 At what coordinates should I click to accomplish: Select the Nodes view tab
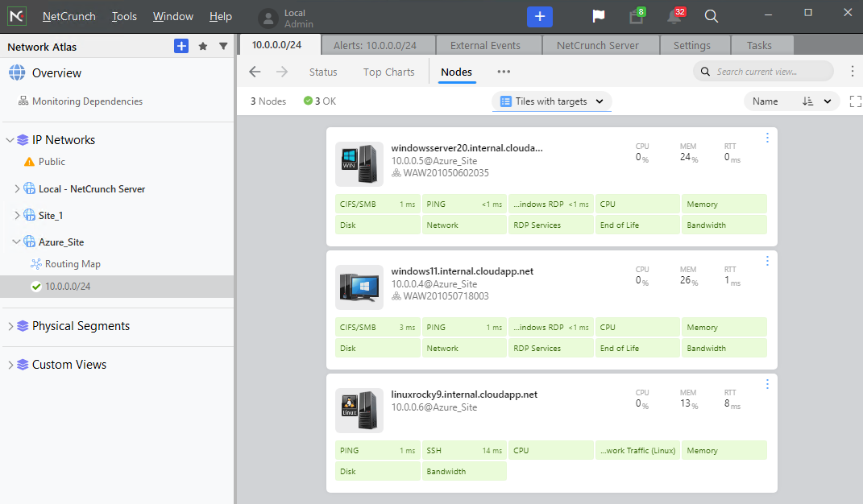(456, 72)
